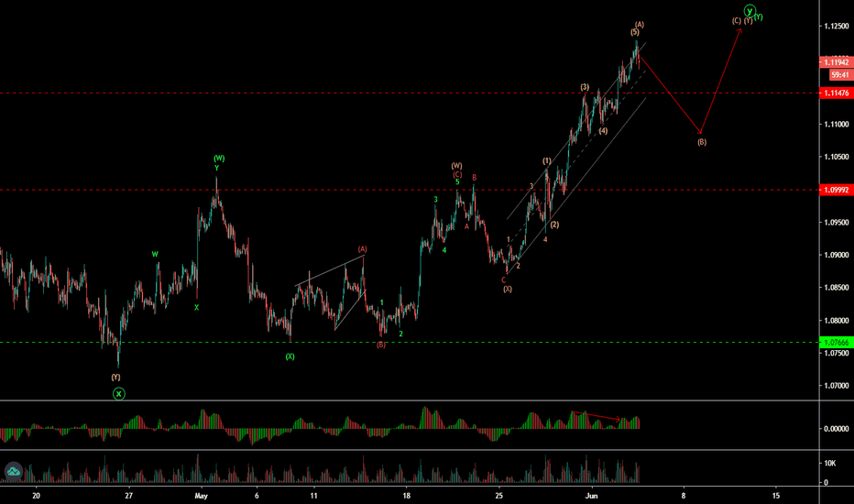Click the 1.12500 price axis label
This screenshot has width=854, height=504.
pyautogui.click(x=837, y=27)
